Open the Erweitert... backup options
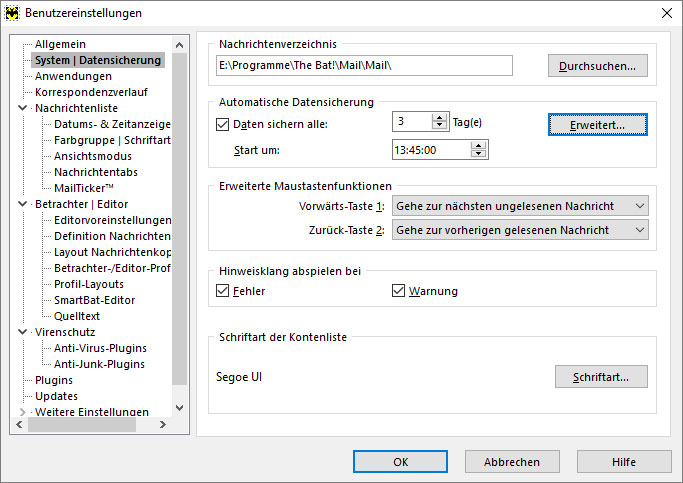Screen dimensions: 683x483 (597, 125)
